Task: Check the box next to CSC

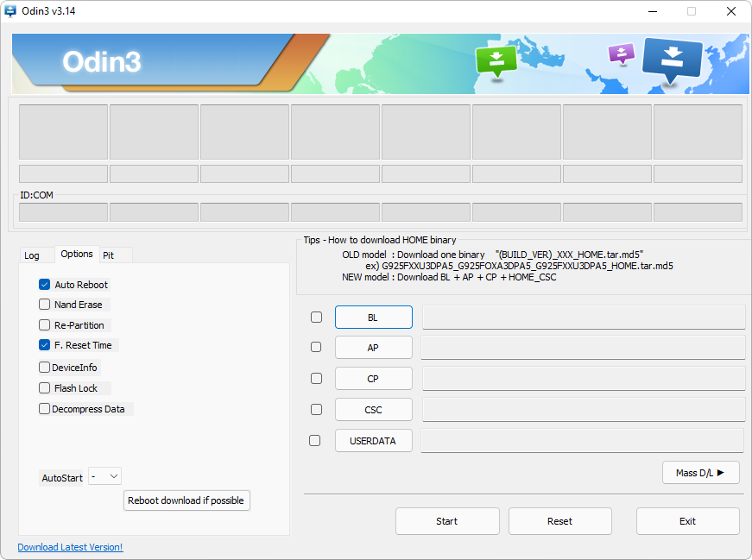Action: point(316,410)
